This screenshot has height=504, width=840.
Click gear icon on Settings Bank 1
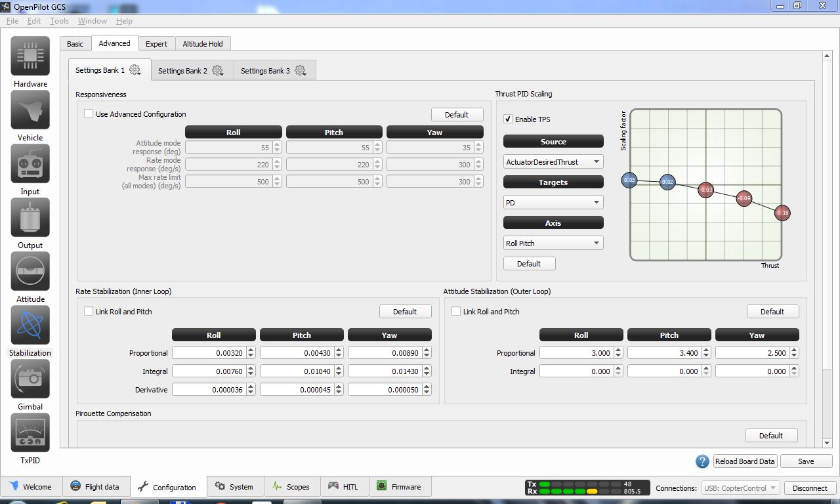coord(135,70)
